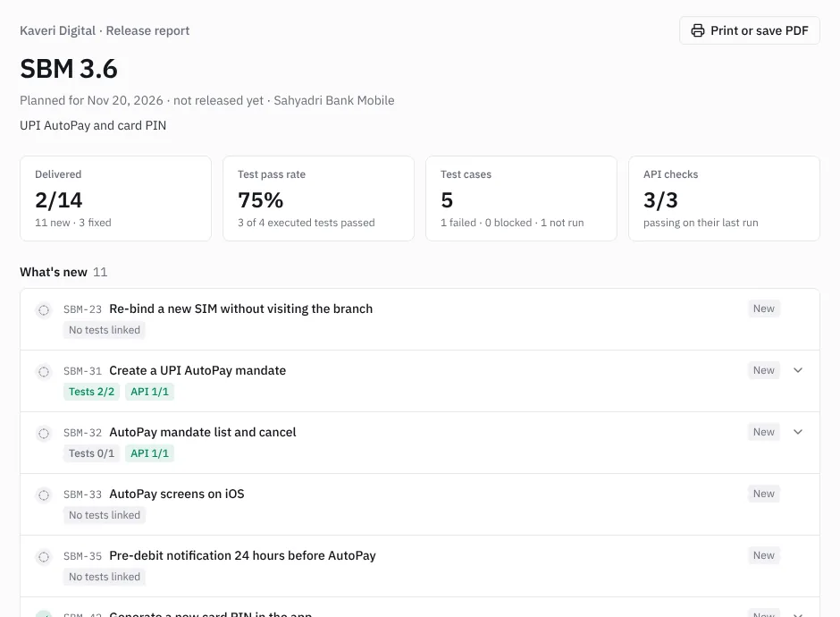The height and width of the screenshot is (617, 840).
Task: Click the Kaveri Digital · Release report breadcrumb
Action: point(105,30)
